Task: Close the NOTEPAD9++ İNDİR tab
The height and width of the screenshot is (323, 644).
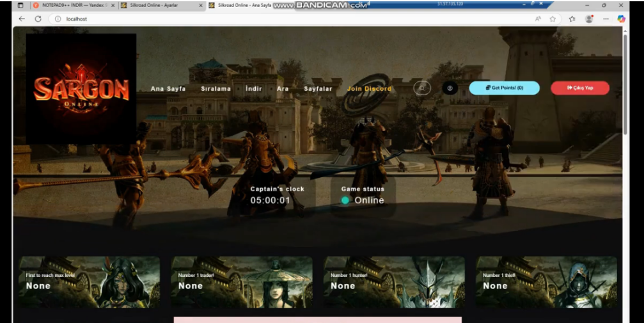Action: coord(113,5)
